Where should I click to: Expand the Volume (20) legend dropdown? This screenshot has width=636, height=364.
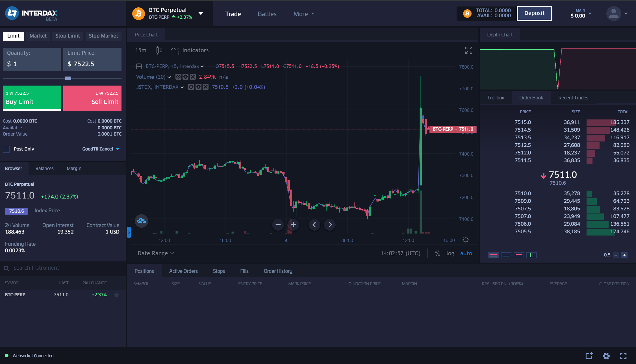pyautogui.click(x=169, y=77)
